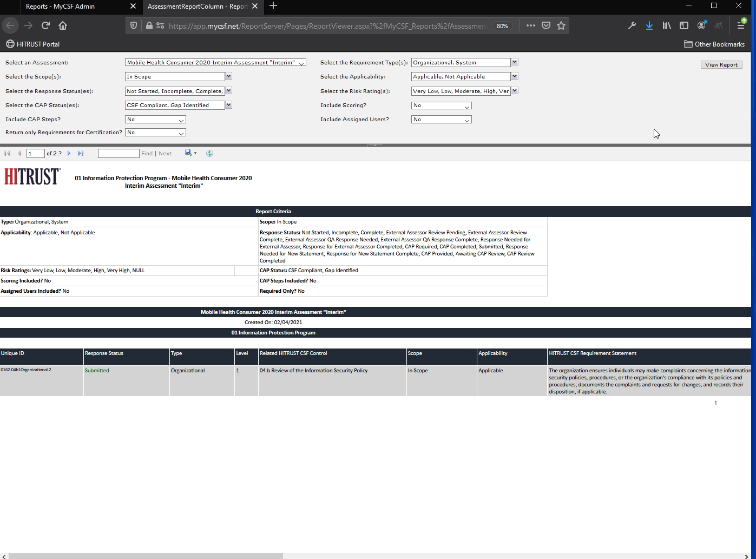Open page actions three-dot menu
Image resolution: width=756 pixels, height=559 pixels.
[x=530, y=25]
